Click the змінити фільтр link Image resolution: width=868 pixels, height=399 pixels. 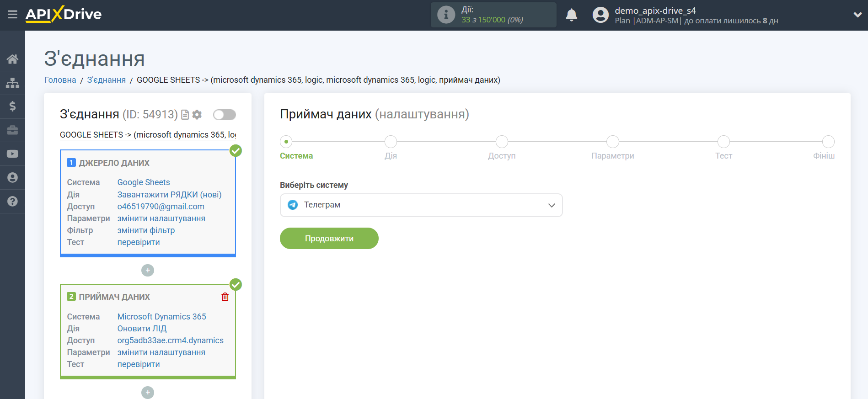(x=146, y=230)
